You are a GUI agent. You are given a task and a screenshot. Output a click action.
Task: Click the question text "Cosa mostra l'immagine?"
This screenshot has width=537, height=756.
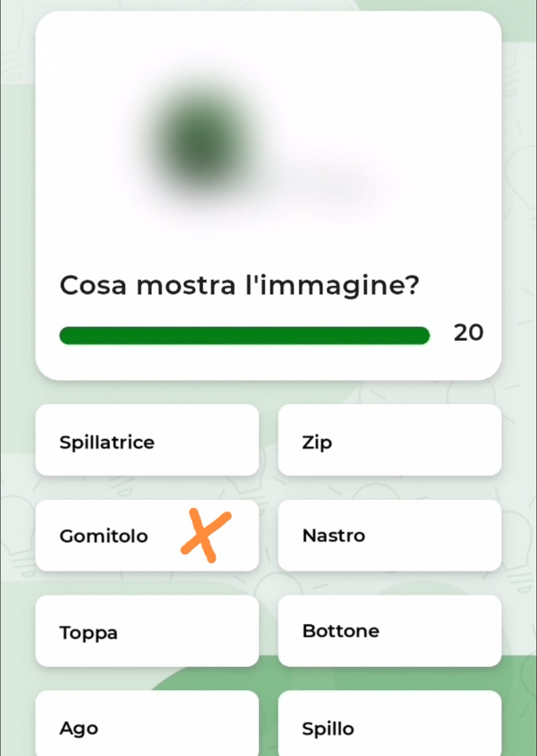coord(239,286)
